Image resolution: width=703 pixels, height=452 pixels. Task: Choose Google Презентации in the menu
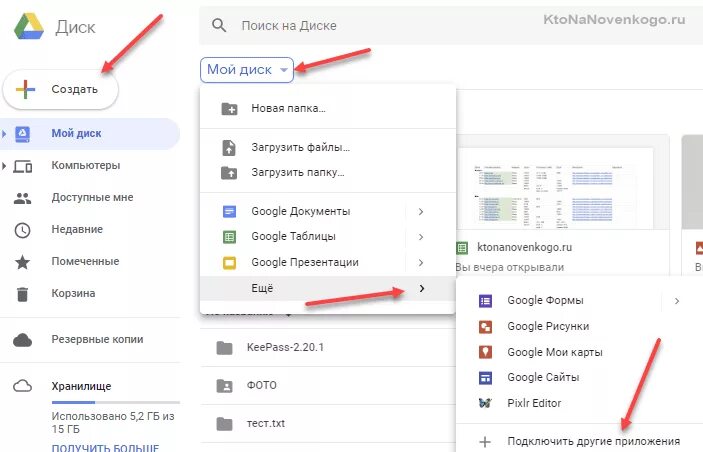(x=328, y=262)
